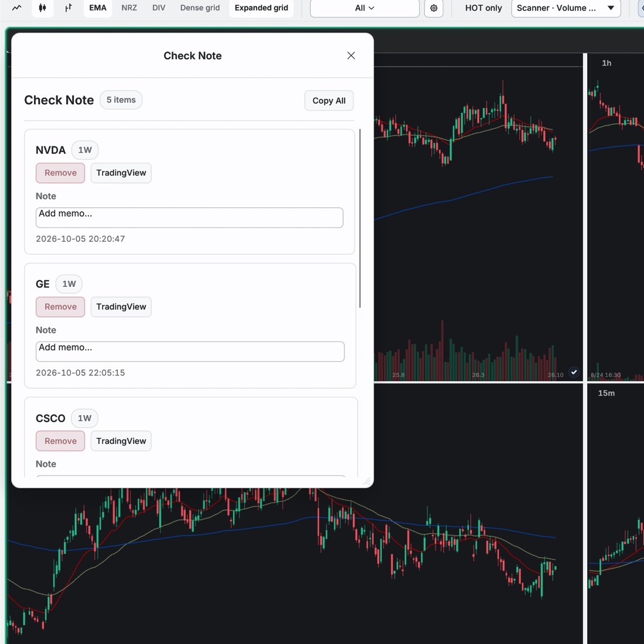644x644 pixels.
Task: Click the 2026-10-05 20:20:47 timestamp
Action: tap(81, 239)
